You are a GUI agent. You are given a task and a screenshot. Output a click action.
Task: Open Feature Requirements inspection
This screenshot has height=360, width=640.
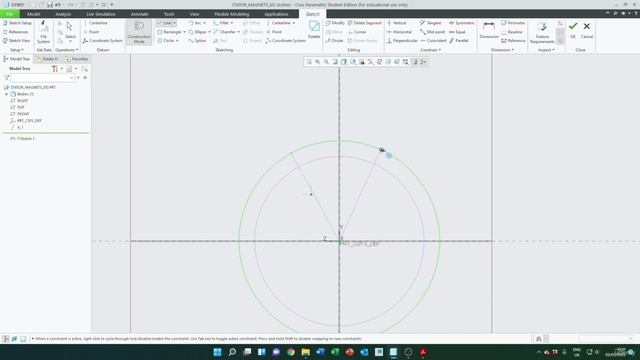[542, 33]
